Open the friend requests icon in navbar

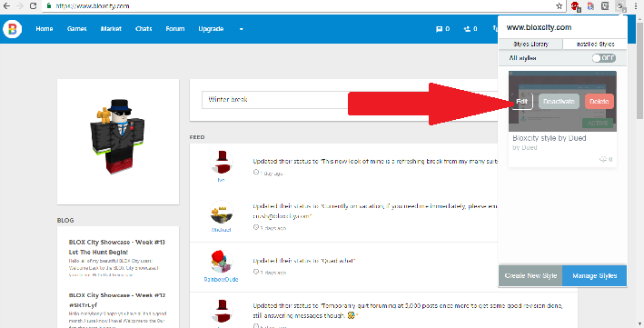coord(471,29)
